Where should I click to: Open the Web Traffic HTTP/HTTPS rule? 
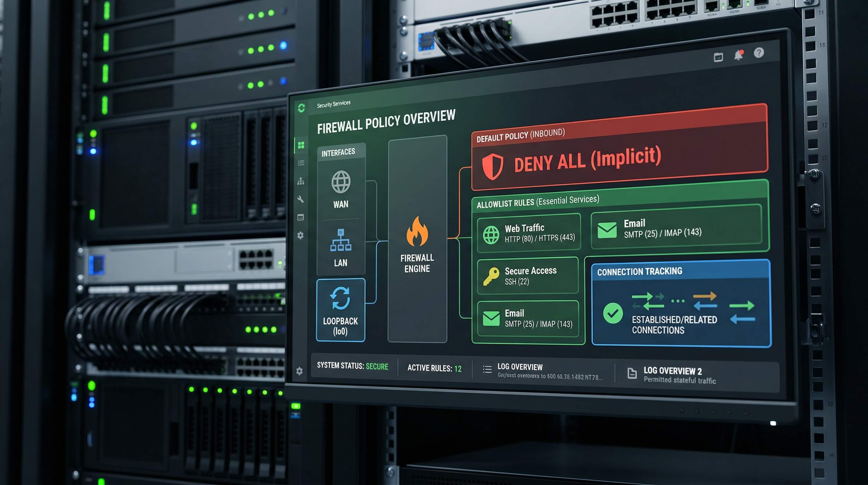529,233
